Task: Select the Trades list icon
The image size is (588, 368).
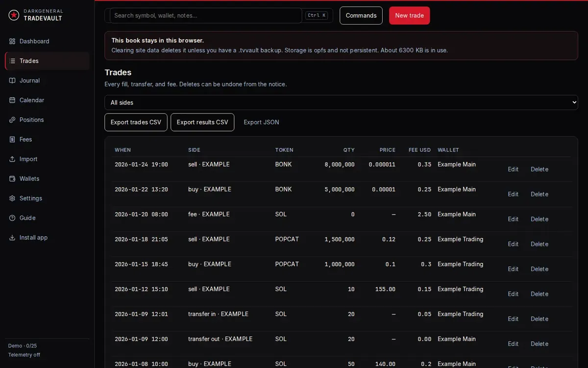Action: pos(12,61)
